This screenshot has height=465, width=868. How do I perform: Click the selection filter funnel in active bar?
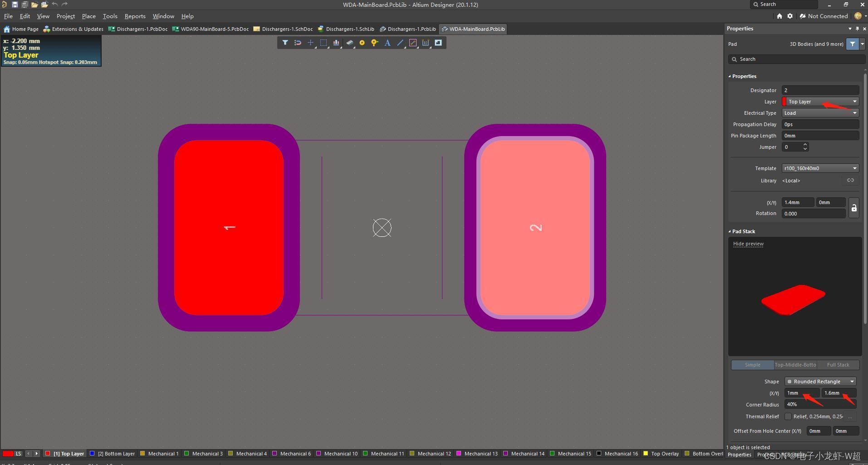[x=285, y=43]
